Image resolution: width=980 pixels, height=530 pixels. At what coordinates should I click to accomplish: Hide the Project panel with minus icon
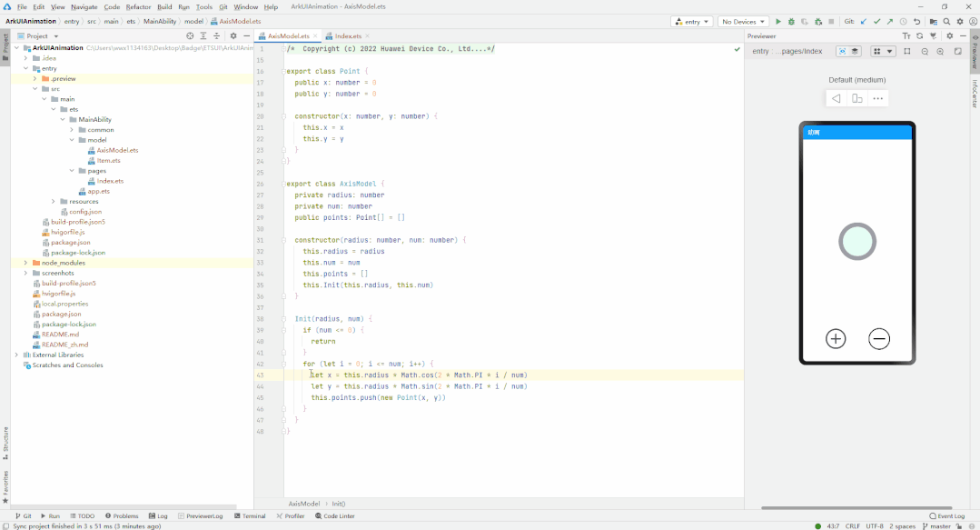(x=246, y=36)
